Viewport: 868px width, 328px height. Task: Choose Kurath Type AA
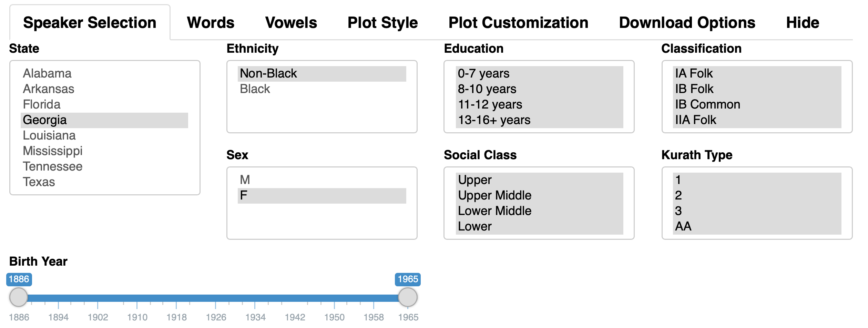pyautogui.click(x=757, y=226)
